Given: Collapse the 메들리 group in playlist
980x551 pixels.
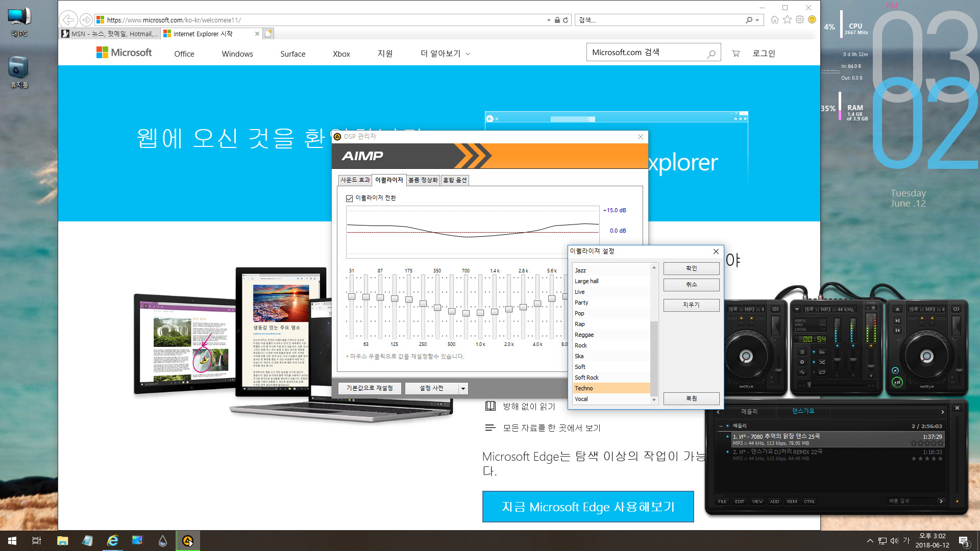Looking at the screenshot, I should point(721,426).
